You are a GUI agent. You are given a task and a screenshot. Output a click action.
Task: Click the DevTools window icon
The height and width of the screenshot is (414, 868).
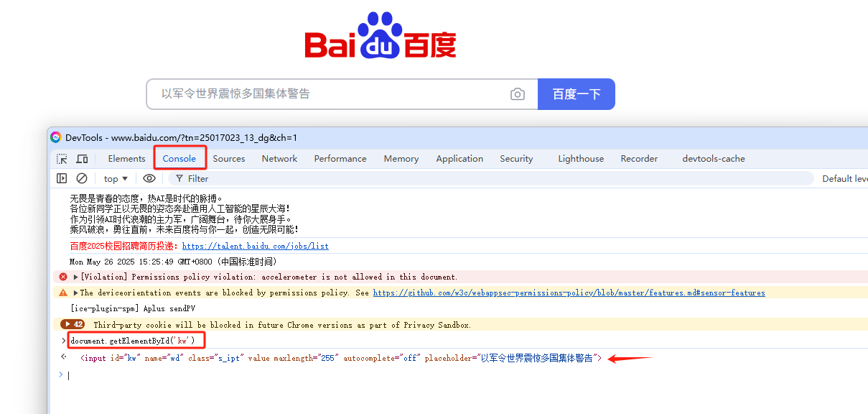pyautogui.click(x=56, y=137)
